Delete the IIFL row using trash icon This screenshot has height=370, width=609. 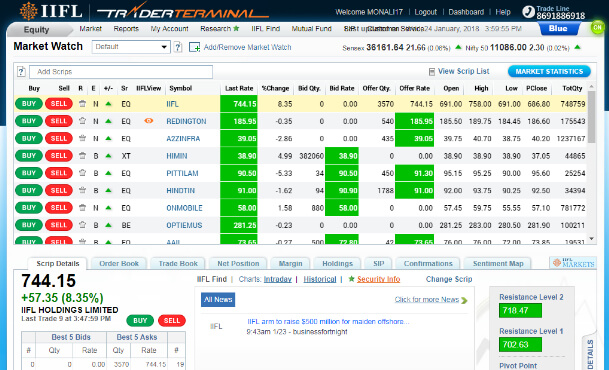[x=82, y=104]
